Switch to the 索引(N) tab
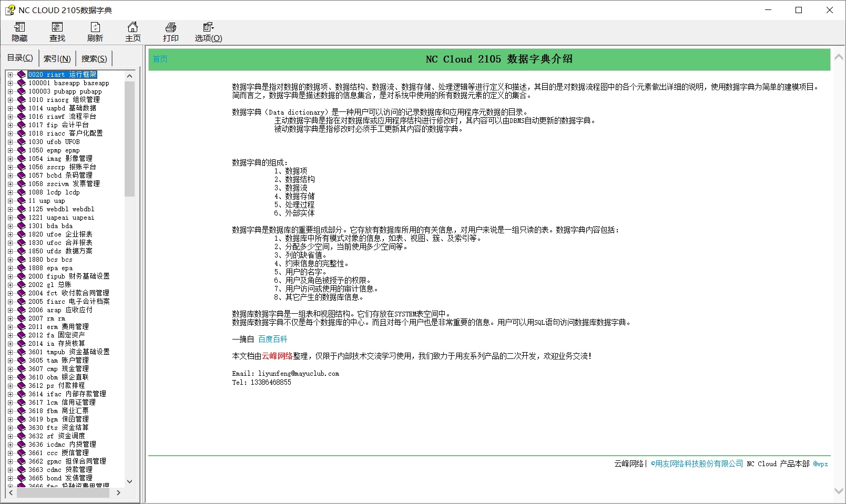This screenshot has height=504, width=846. tap(56, 58)
